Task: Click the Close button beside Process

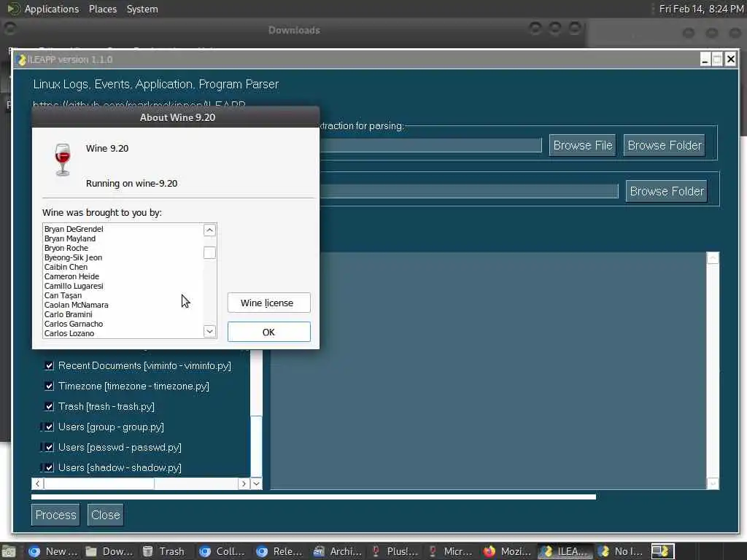Action: point(105,515)
